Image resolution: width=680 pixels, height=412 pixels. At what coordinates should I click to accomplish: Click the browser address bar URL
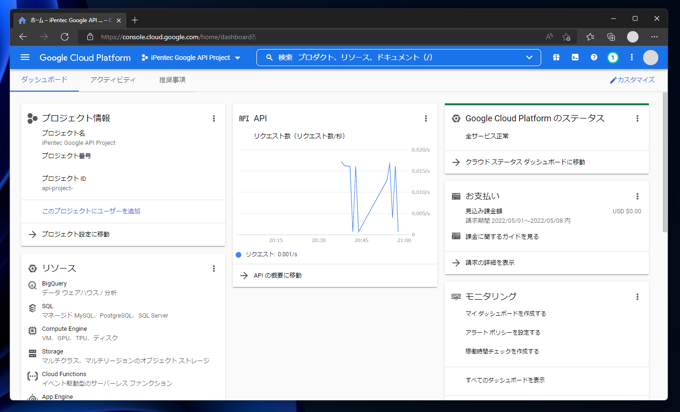tap(178, 37)
